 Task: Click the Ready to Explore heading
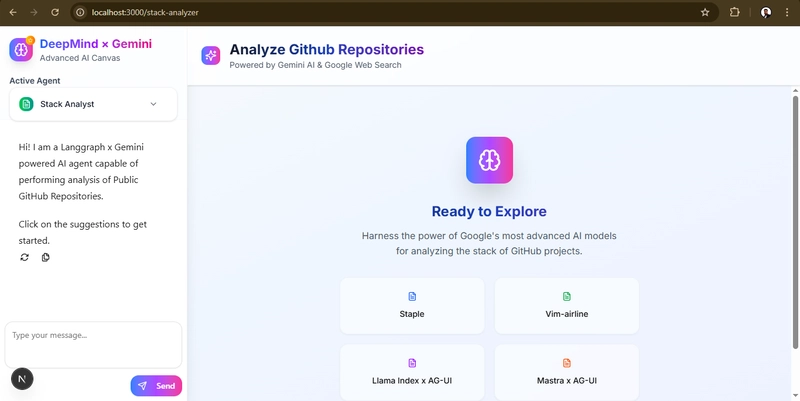489,211
